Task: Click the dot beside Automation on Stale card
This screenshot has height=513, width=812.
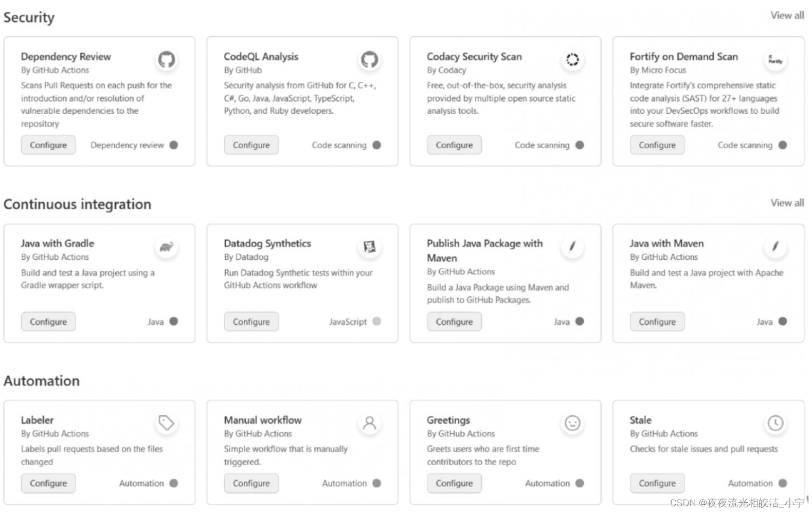Action: pos(783,483)
